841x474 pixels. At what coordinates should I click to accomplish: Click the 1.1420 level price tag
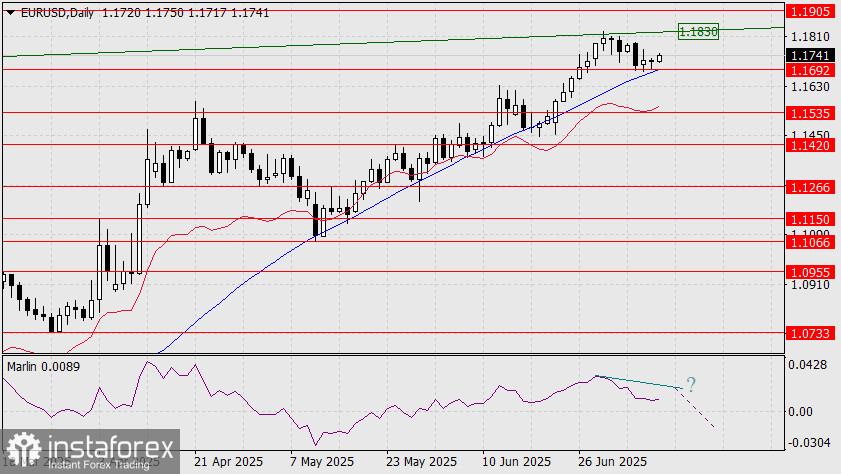coord(810,145)
